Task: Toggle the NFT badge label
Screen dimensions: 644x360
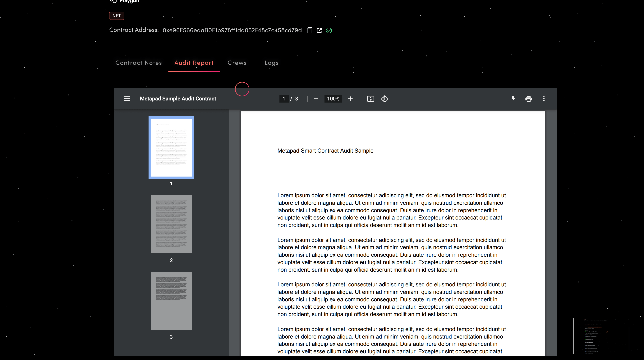Action: pyautogui.click(x=116, y=16)
